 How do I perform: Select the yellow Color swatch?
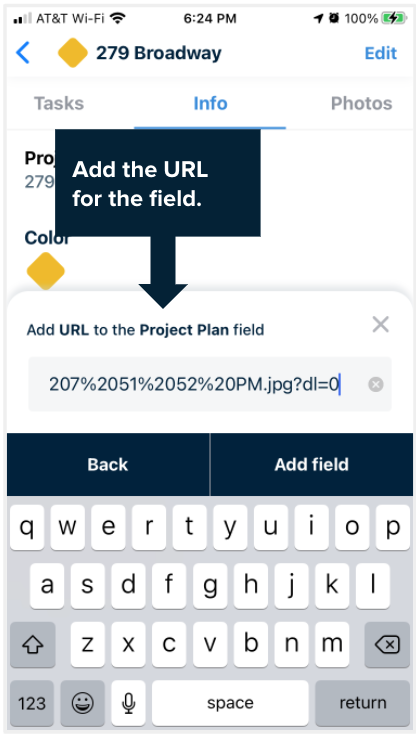click(46, 271)
